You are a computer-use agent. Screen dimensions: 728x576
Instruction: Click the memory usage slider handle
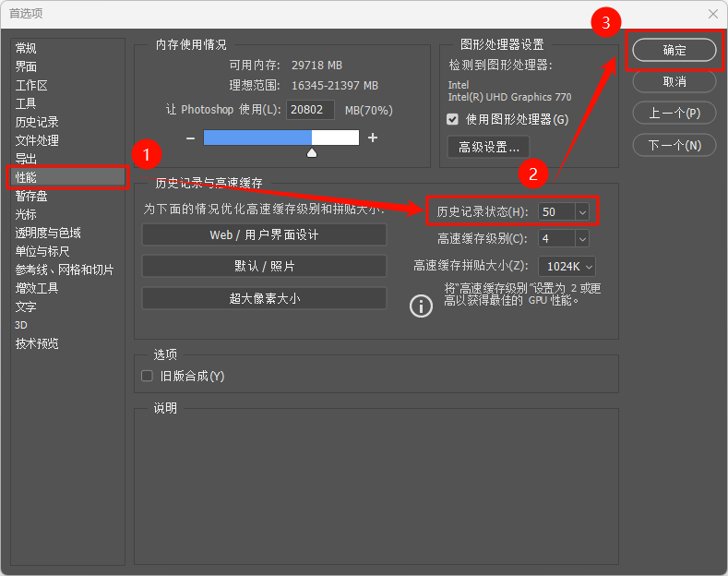pyautogui.click(x=312, y=152)
